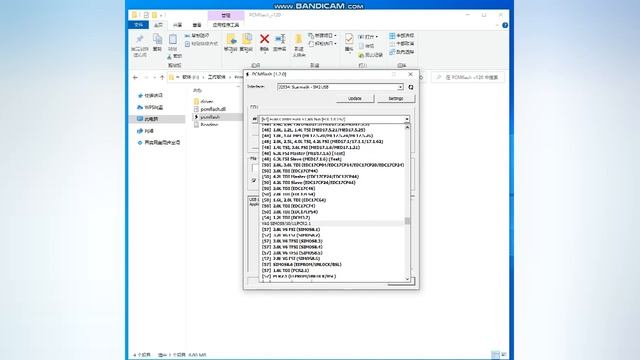Go back in Explorer navigation
640x360 pixels.
[136, 77]
